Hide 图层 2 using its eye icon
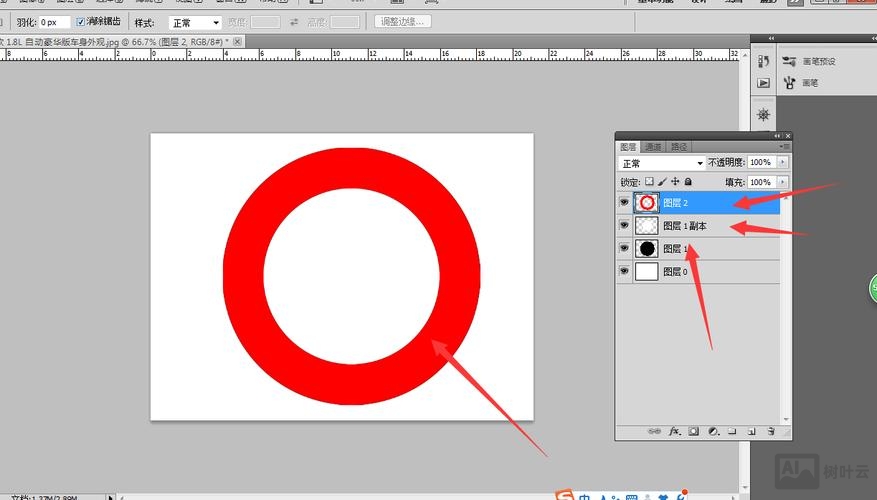The height and width of the screenshot is (500, 877). [x=624, y=203]
